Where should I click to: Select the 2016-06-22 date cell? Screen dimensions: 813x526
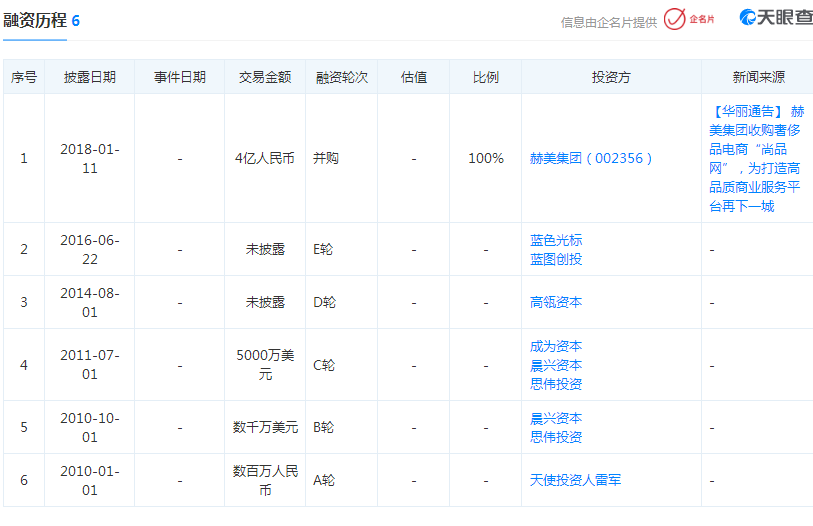[x=90, y=250]
